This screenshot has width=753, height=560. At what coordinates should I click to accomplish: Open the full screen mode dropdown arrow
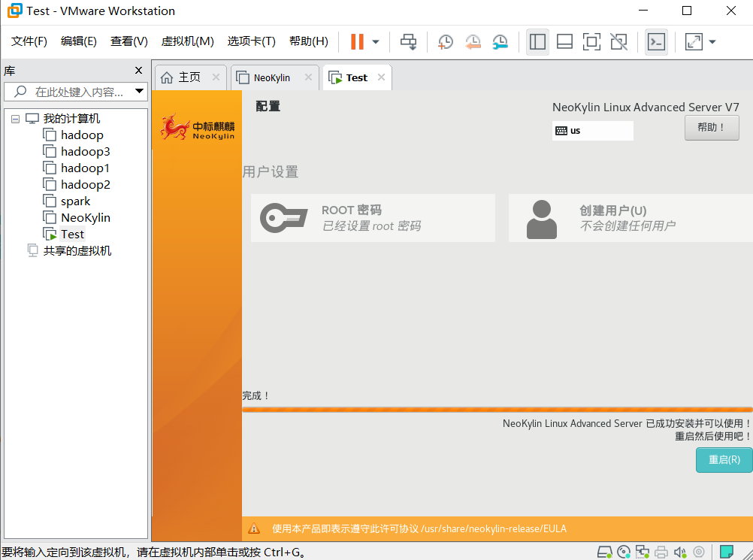[x=712, y=41]
